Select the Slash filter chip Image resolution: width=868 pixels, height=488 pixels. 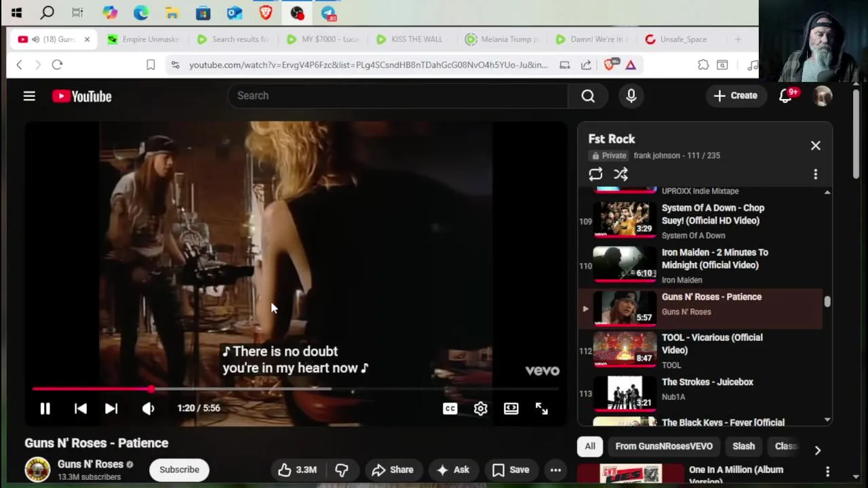coord(743,446)
